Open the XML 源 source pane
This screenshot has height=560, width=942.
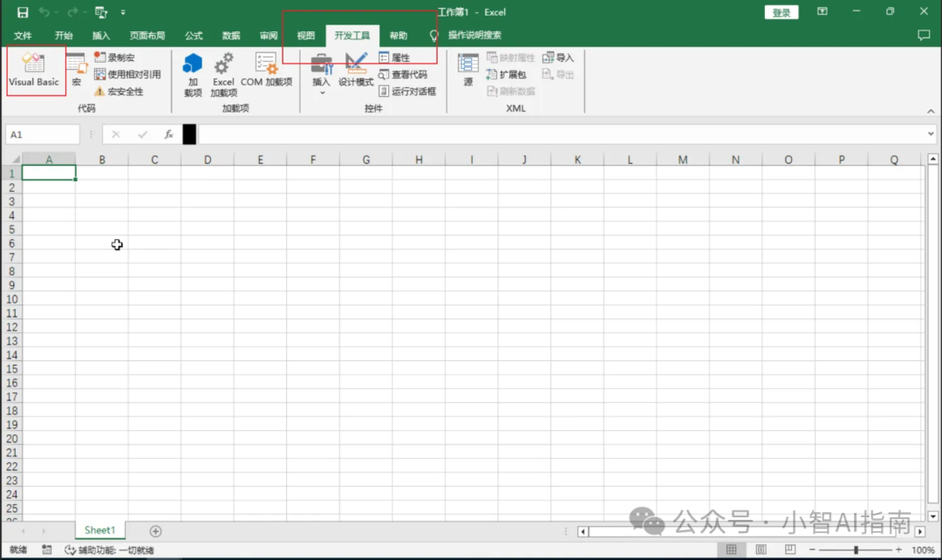(468, 71)
